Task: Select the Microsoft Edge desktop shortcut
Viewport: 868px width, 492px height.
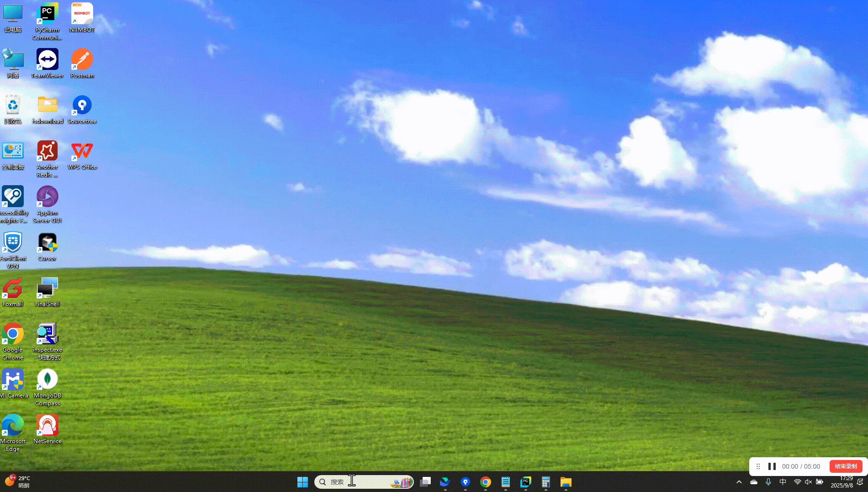Action: pos(13,433)
